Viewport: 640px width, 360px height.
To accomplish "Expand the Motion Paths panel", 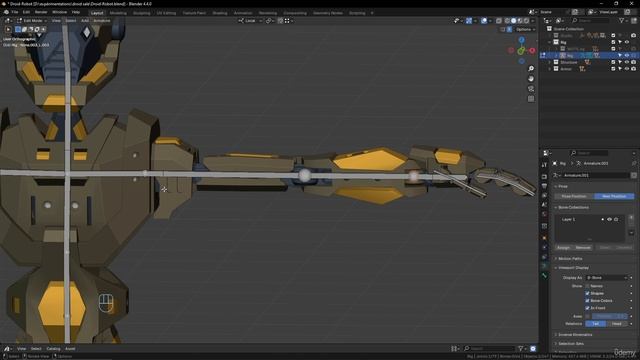I will 570,259.
